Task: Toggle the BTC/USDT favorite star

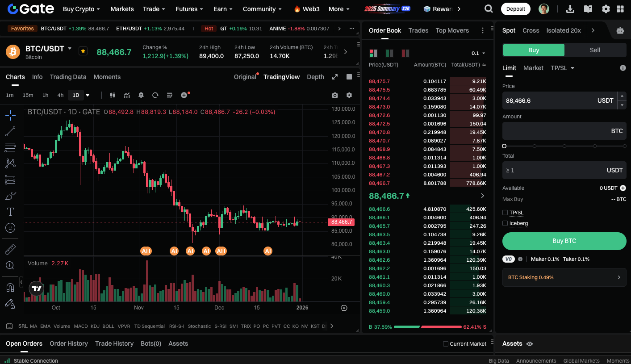Action: click(x=83, y=51)
